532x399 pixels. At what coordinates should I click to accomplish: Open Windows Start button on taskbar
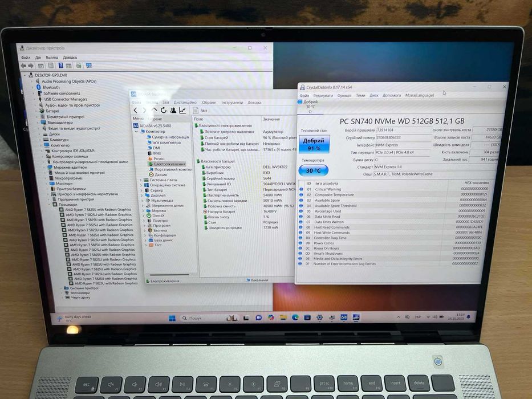point(172,318)
